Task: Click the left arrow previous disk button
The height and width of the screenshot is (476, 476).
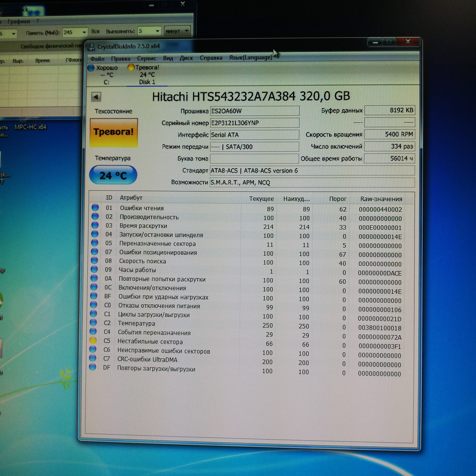Action: coord(96,97)
